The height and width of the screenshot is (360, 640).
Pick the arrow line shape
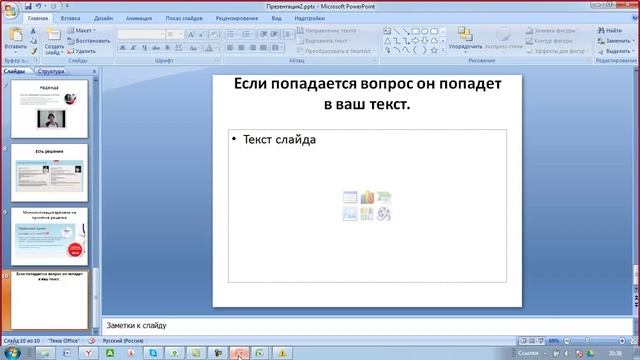point(406,31)
